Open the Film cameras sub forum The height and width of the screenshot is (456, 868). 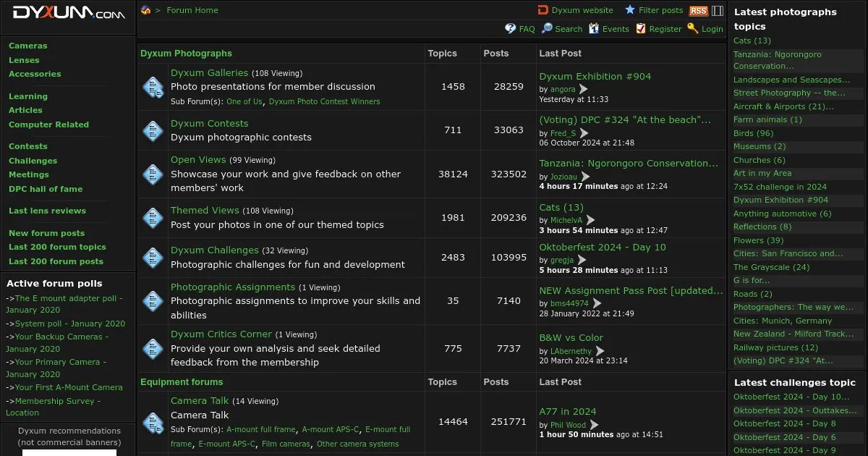(x=286, y=444)
